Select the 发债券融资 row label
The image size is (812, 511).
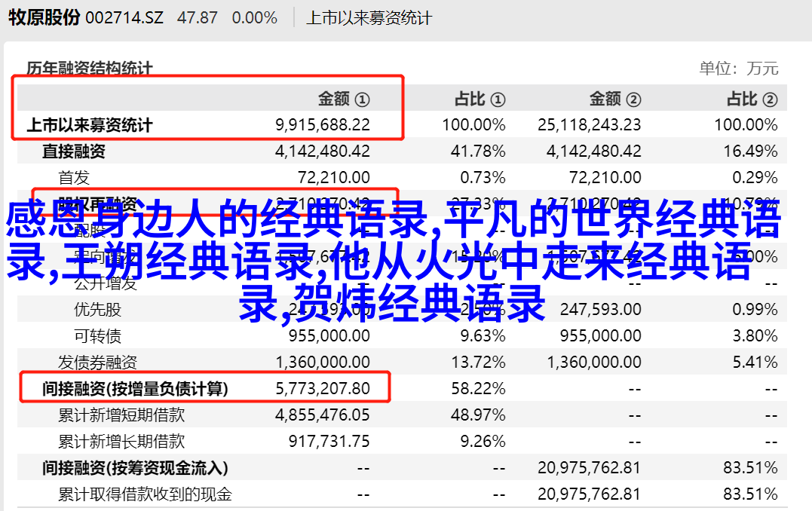coord(97,363)
